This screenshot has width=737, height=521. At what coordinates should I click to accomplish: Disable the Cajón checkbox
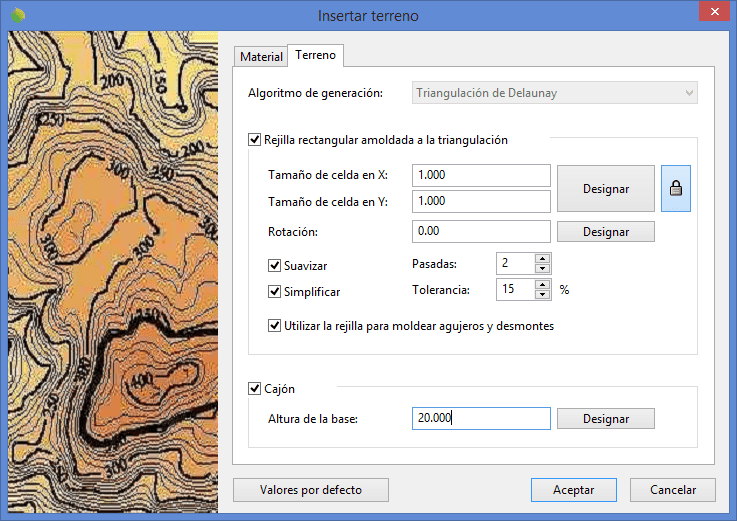[x=254, y=388]
